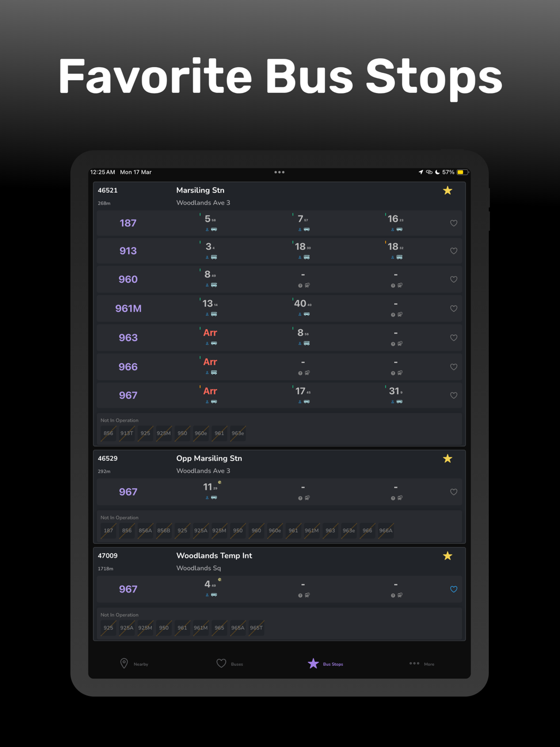
Task: Select bus number 960
Action: (x=128, y=279)
